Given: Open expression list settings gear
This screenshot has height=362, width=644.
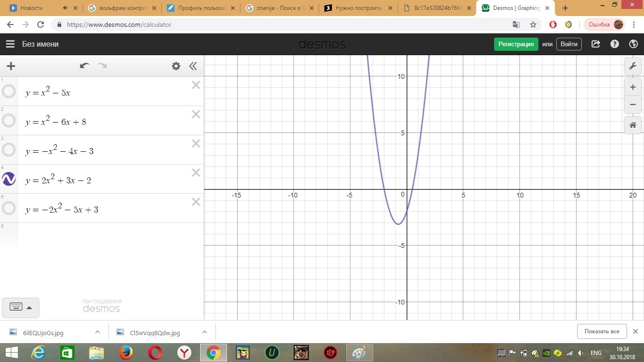Looking at the screenshot, I should point(176,66).
